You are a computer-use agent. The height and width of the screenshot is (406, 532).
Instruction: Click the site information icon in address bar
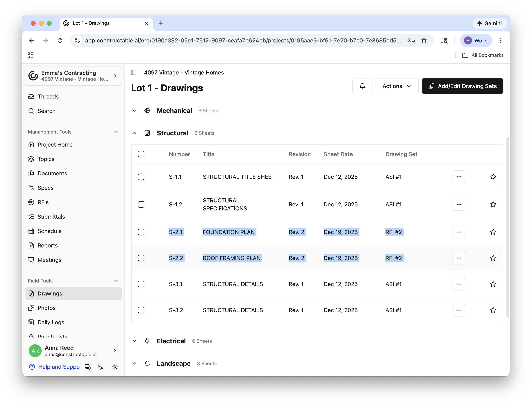tap(77, 40)
